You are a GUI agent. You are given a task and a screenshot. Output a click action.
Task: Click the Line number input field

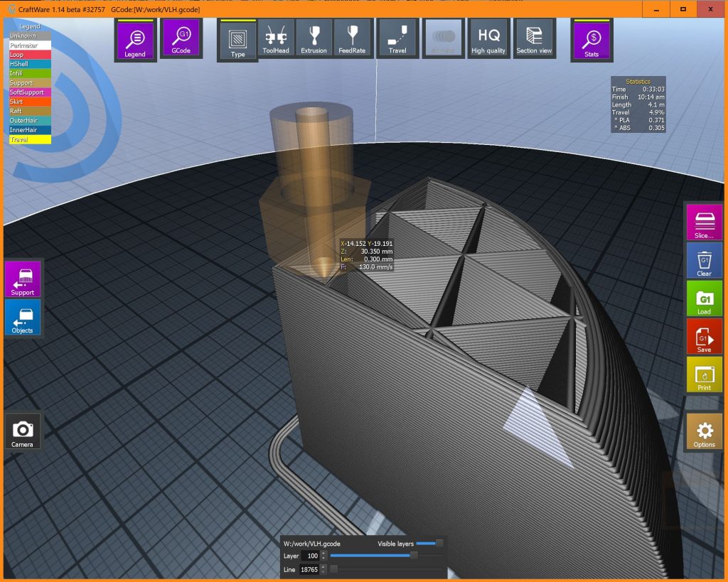pyautogui.click(x=309, y=569)
